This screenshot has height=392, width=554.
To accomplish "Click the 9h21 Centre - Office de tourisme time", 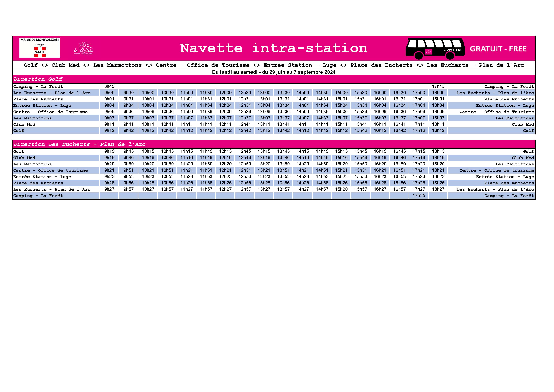I will (109, 170).
